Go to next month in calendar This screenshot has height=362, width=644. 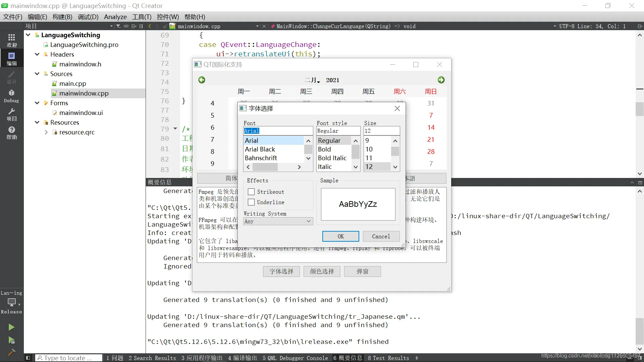coord(441,80)
